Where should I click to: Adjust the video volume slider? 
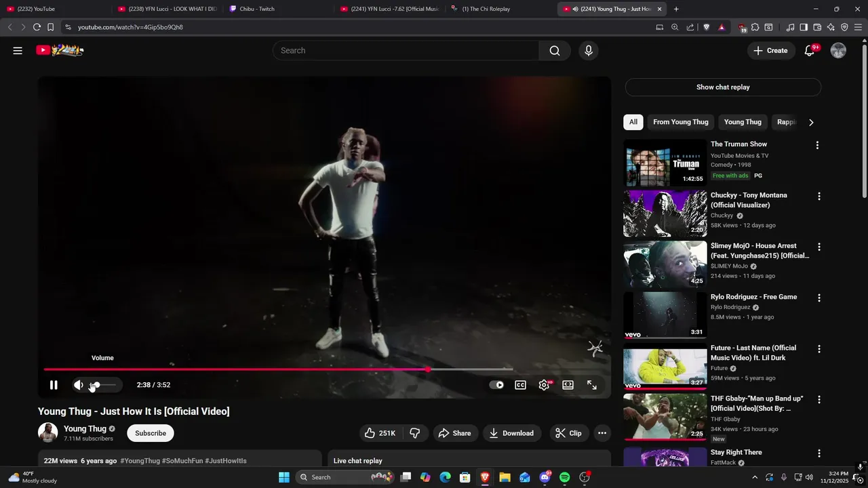tap(103, 385)
